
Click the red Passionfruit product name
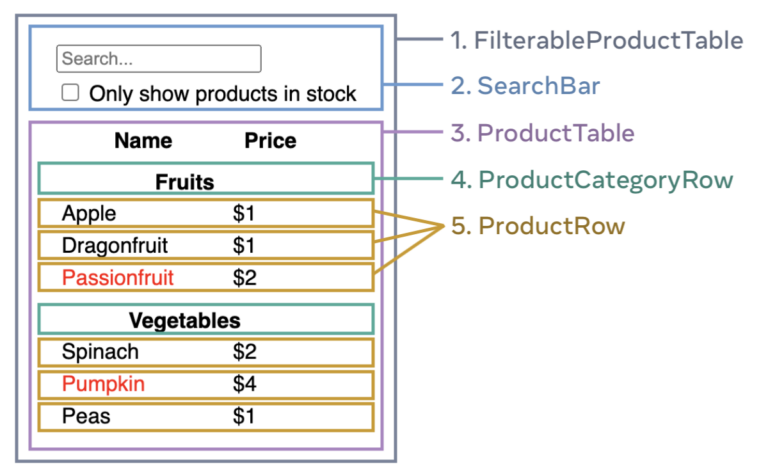[x=117, y=277]
